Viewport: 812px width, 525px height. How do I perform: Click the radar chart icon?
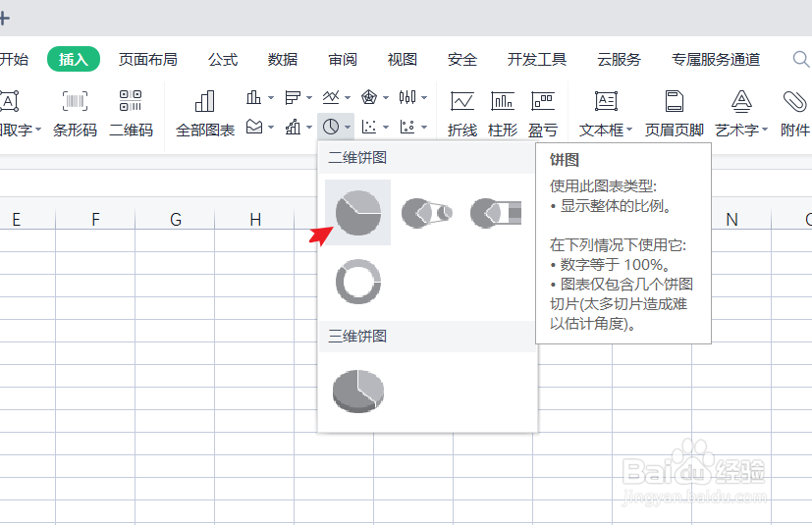[x=369, y=97]
